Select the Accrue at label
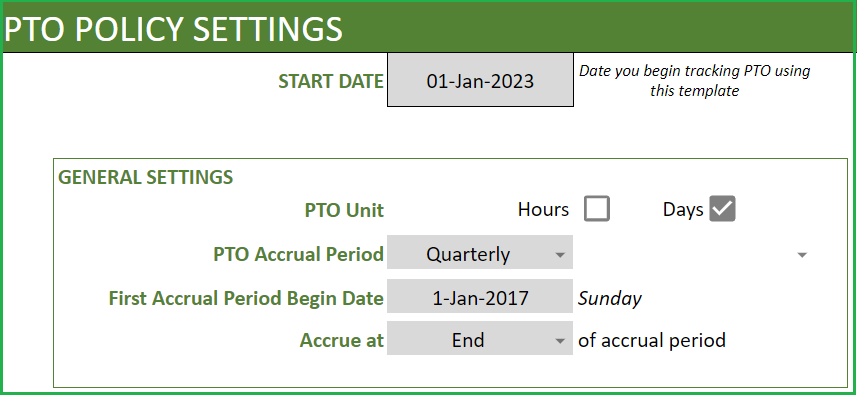Screen dimensions: 857x395 click(342, 340)
